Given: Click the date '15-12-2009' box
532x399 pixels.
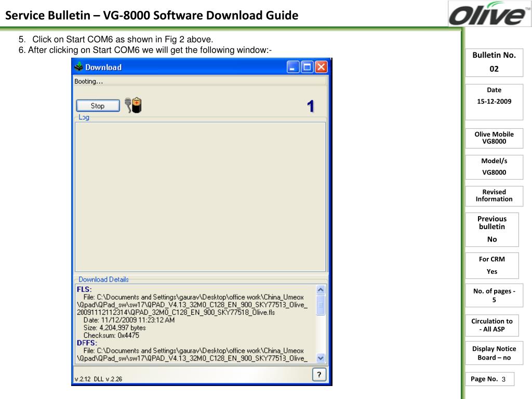Looking at the screenshot, I should pos(494,102).
